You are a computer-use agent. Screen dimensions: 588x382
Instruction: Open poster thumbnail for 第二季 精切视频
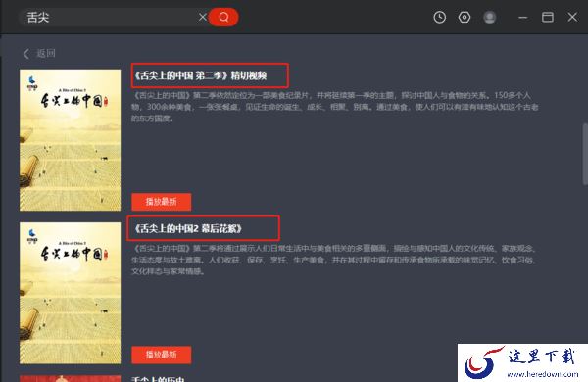[71, 140]
